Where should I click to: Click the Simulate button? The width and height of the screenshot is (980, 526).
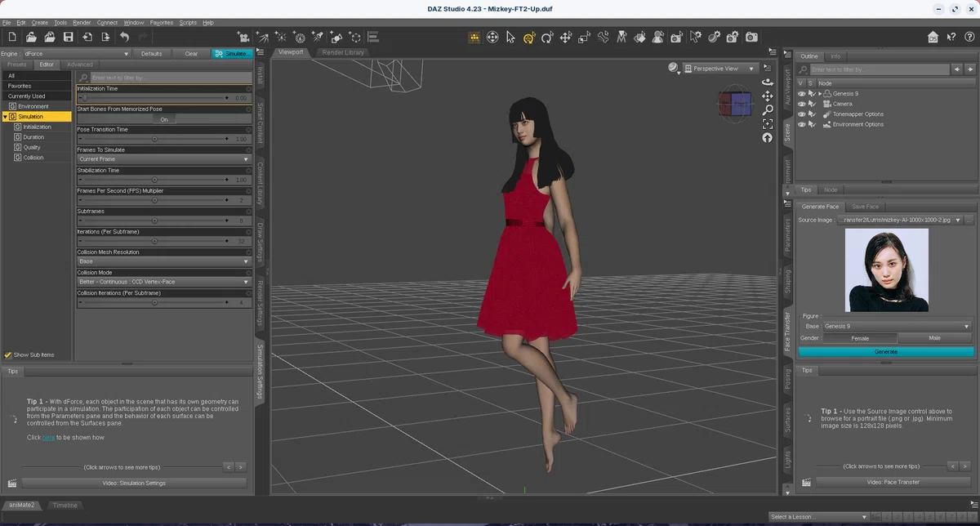click(232, 54)
